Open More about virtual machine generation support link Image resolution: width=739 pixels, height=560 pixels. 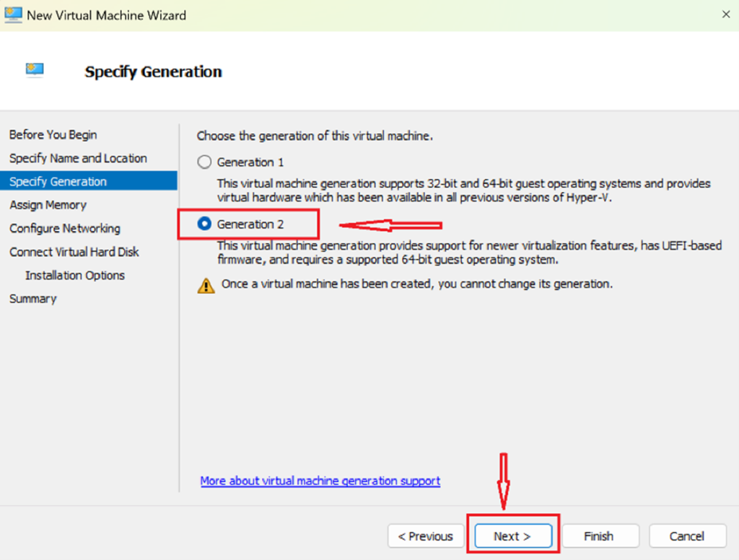320,481
